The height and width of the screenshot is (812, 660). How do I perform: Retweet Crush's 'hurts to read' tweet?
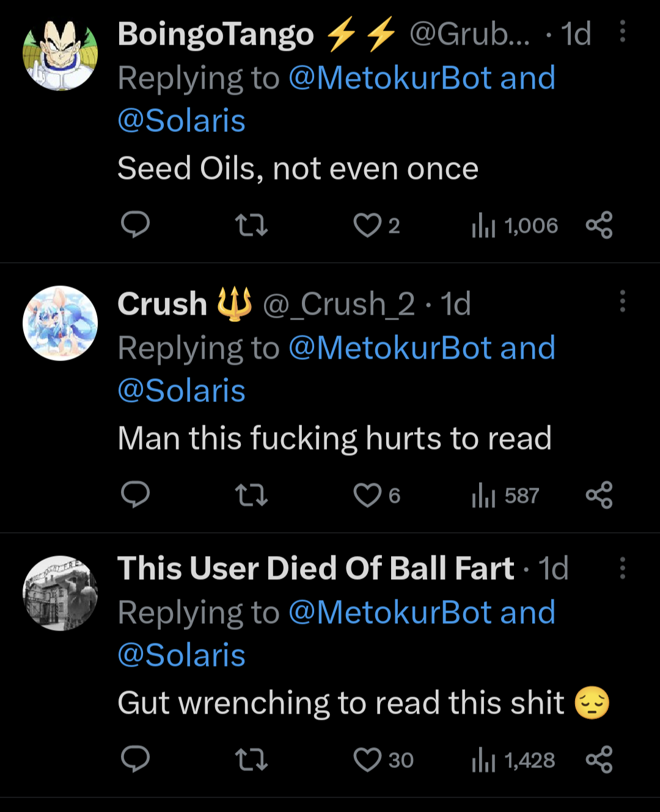tap(251, 496)
